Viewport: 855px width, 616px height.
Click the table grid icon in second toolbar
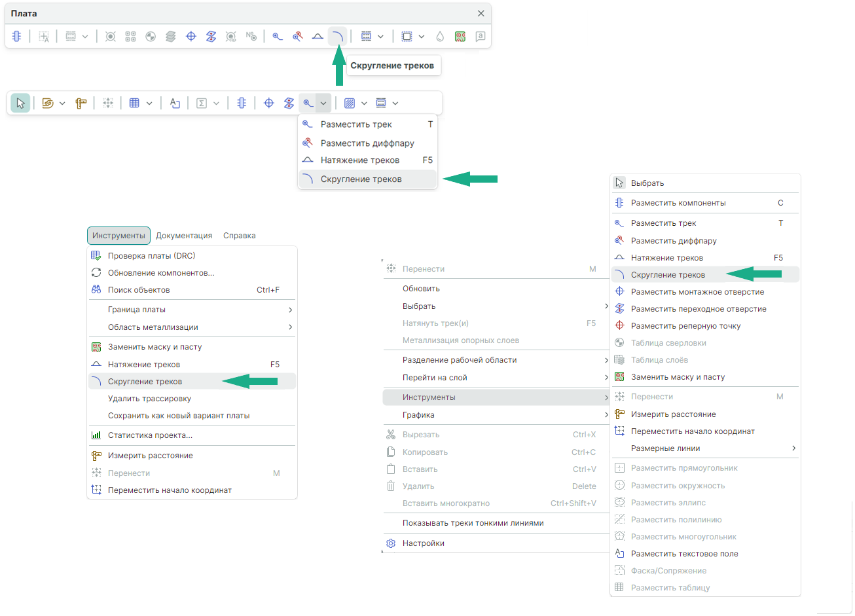tap(135, 103)
